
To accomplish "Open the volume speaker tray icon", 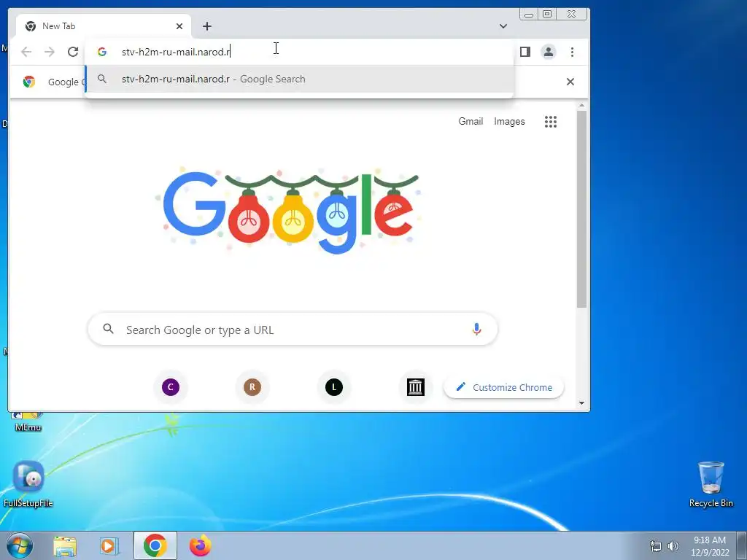I will (673, 546).
